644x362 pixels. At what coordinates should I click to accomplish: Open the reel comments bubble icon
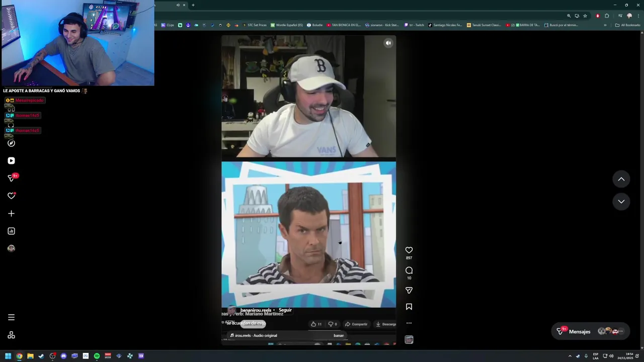pos(409,270)
